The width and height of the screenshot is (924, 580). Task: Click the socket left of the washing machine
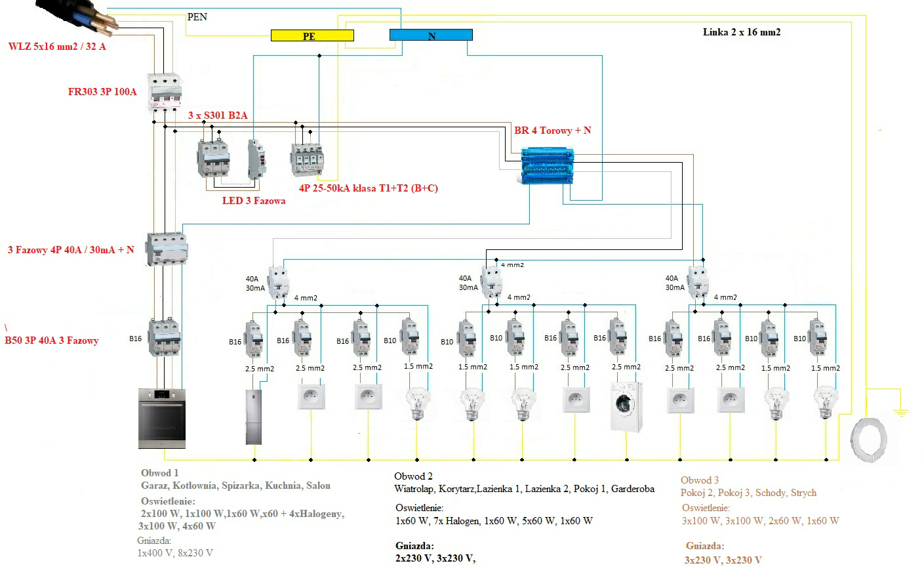576,400
